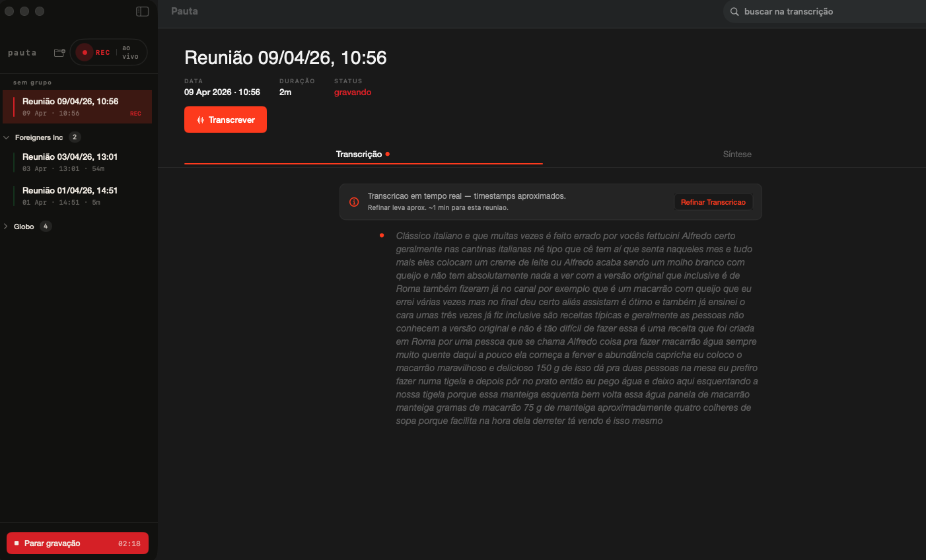Click the stop square in Parar gravação
Viewport: 926px width, 560px height.
(17, 543)
